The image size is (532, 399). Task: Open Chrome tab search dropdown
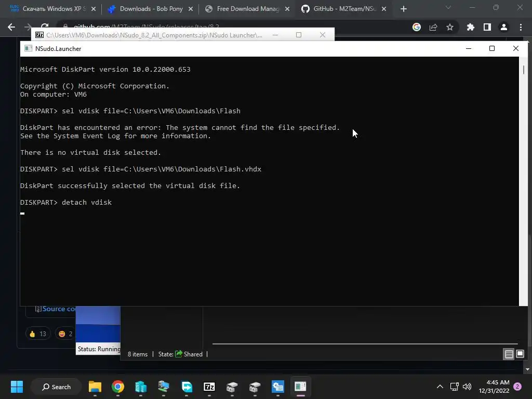point(448,7)
